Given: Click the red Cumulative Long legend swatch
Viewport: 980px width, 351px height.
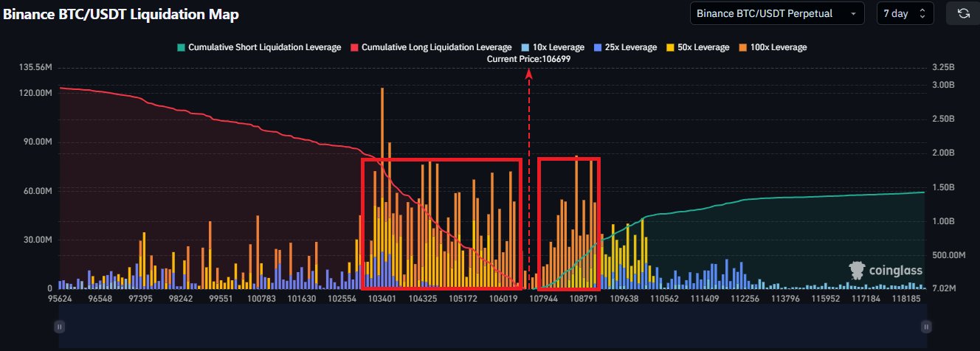Looking at the screenshot, I should [x=353, y=47].
